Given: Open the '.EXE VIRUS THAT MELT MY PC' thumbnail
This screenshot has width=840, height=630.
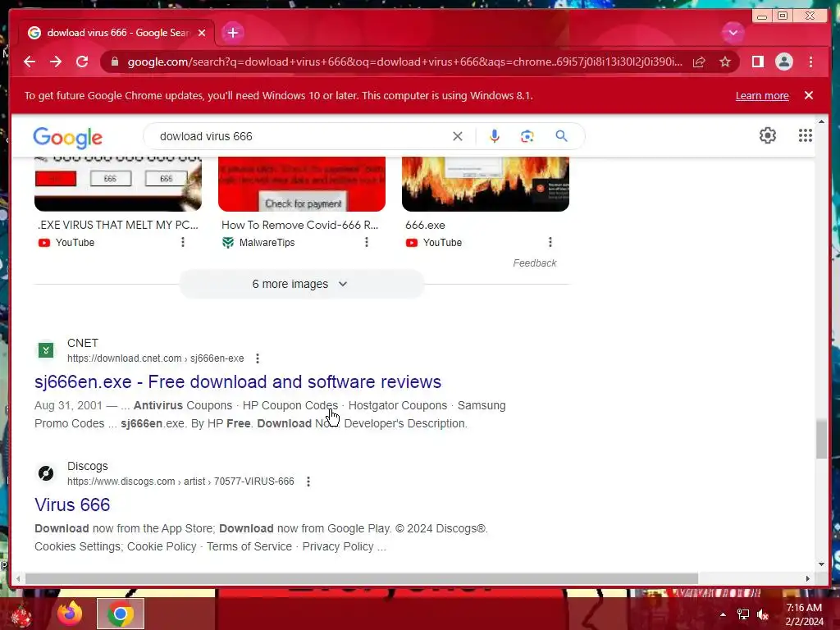Looking at the screenshot, I should coord(118,183).
